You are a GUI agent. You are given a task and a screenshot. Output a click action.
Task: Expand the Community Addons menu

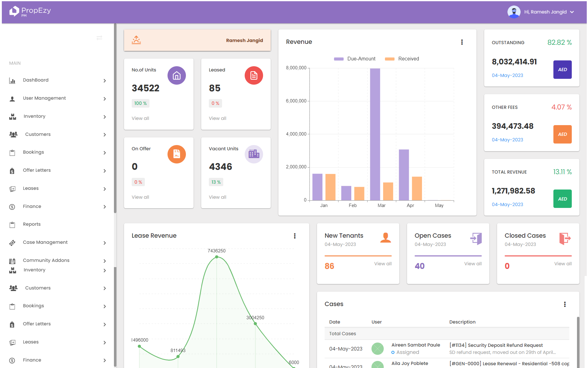pyautogui.click(x=46, y=260)
